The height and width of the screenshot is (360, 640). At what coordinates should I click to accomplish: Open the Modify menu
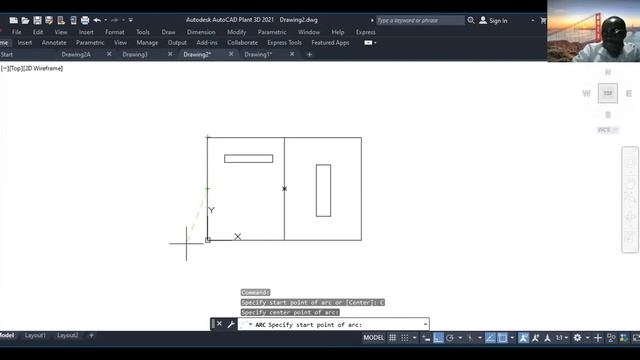[x=237, y=32]
